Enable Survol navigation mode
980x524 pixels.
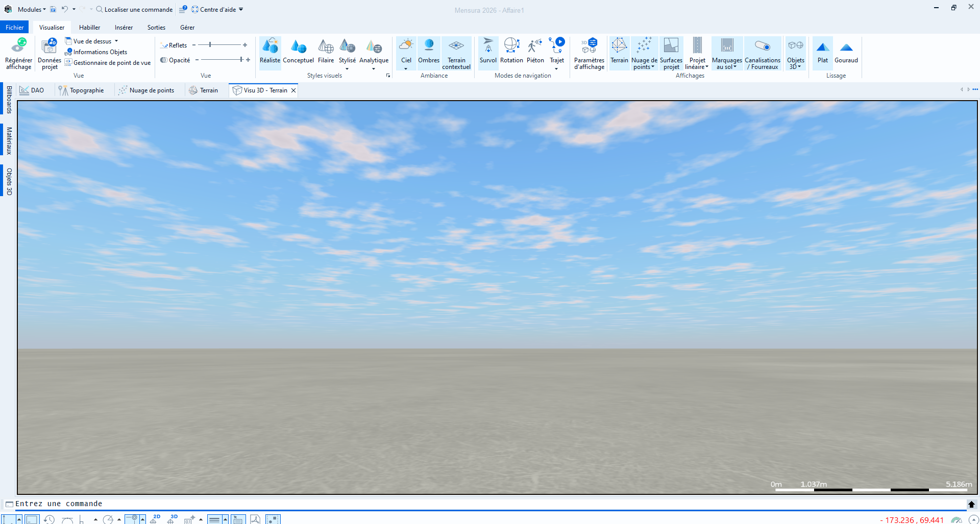[488, 53]
